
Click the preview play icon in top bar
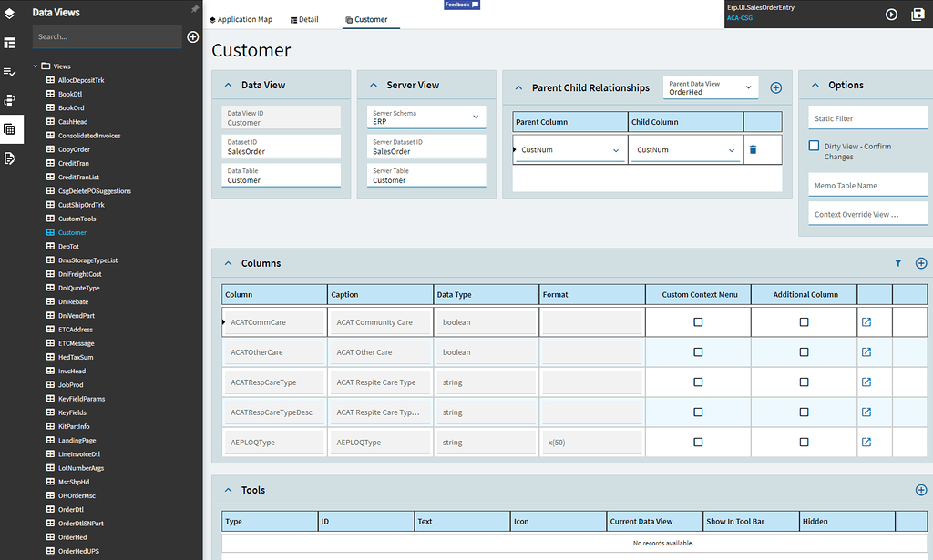point(891,14)
